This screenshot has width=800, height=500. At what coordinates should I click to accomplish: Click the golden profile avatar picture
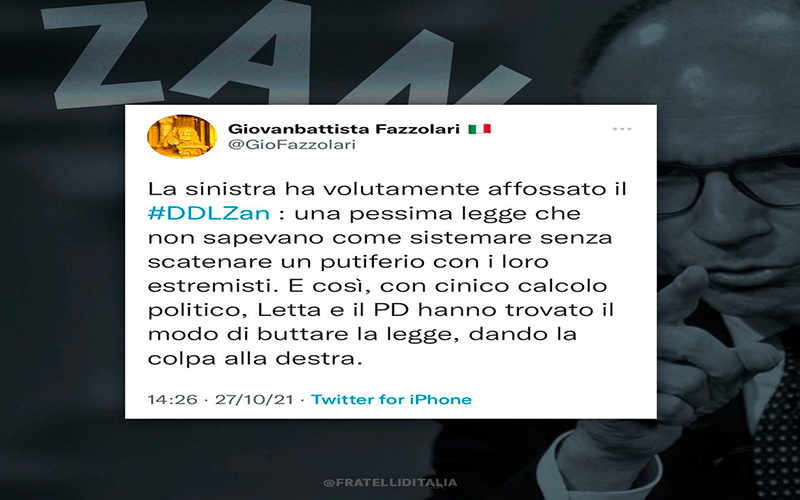[182, 136]
